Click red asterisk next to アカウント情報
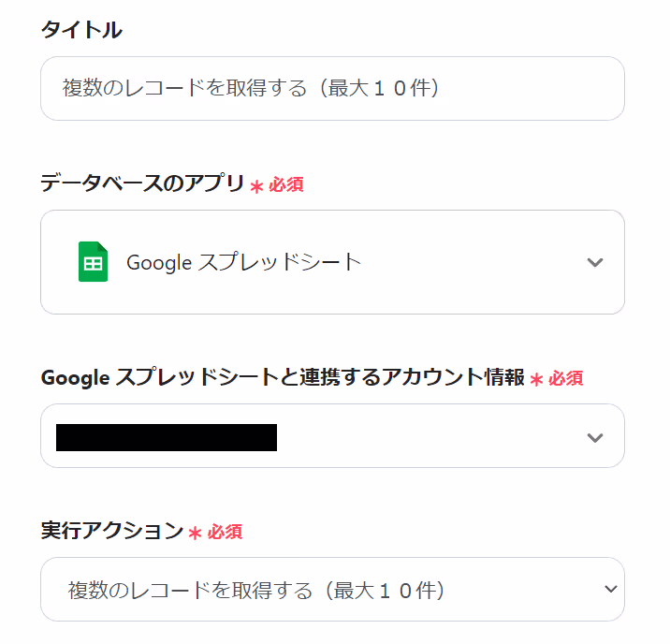Screen dimensions: 670x644 pos(537,379)
